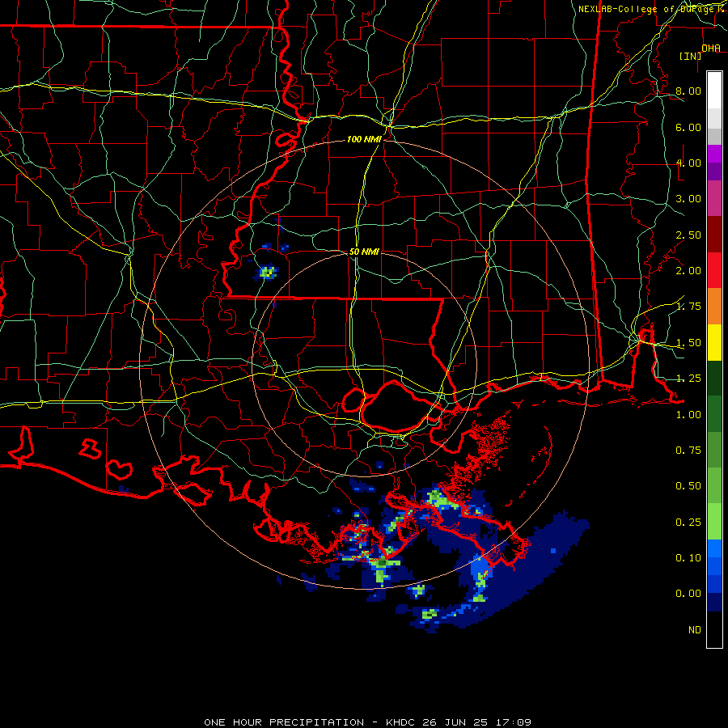728x728 pixels.
Task: Pick the white swatch at the legend top
Action: point(714,91)
